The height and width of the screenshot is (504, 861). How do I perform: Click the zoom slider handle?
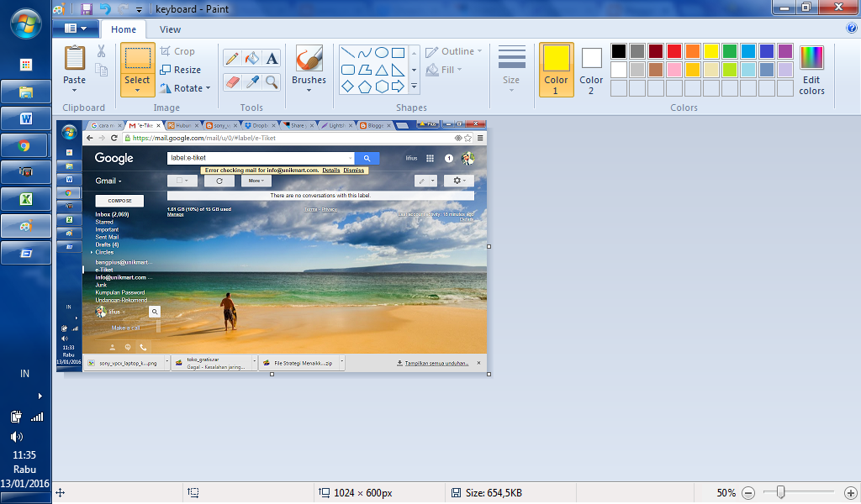(780, 492)
